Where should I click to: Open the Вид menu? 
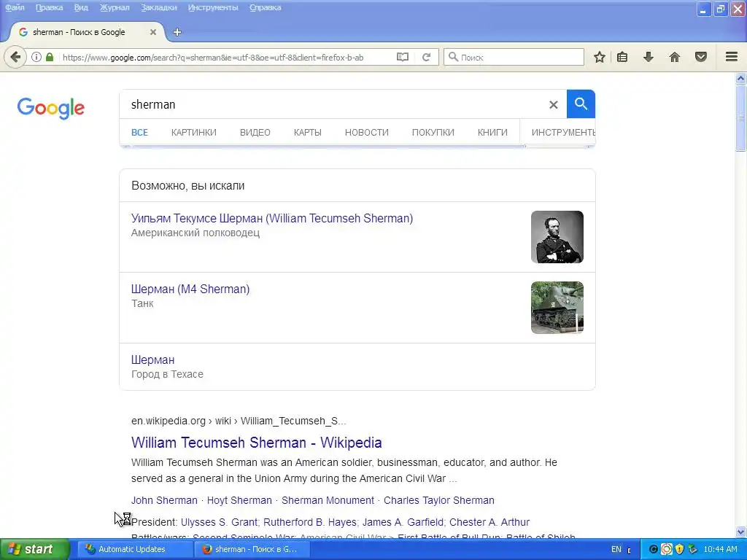click(x=81, y=7)
